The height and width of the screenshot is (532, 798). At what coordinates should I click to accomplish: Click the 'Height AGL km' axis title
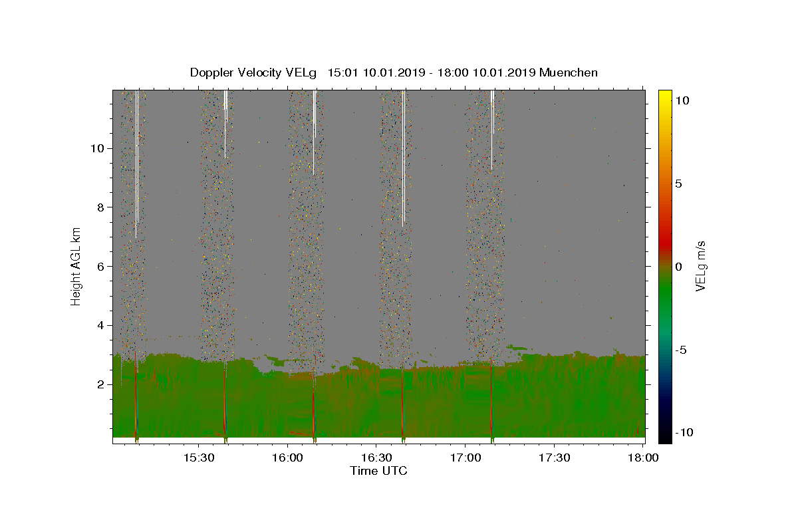pos(76,266)
